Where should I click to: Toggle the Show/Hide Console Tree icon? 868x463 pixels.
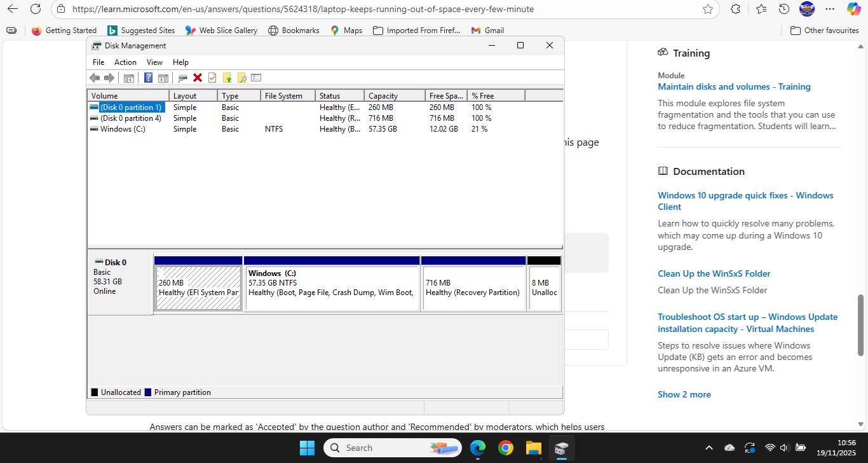128,78
